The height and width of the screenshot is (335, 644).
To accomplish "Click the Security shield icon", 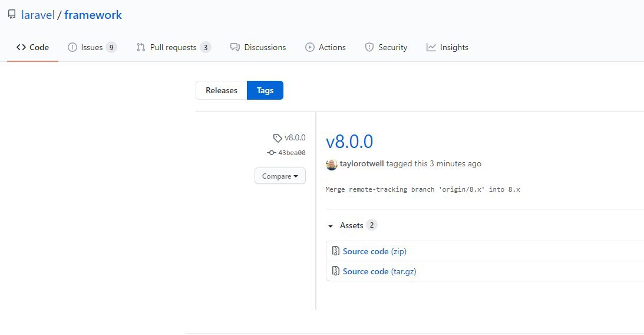I will click(x=369, y=47).
